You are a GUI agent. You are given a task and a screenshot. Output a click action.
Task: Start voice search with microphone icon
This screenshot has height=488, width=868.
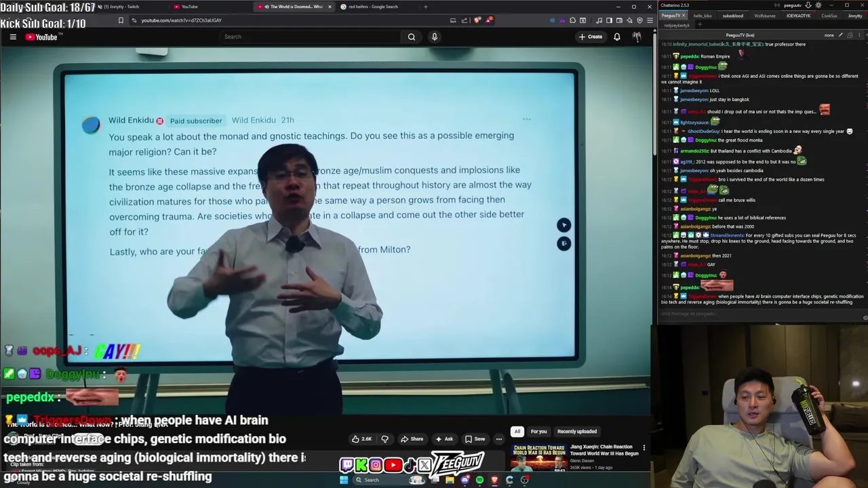coord(435,37)
